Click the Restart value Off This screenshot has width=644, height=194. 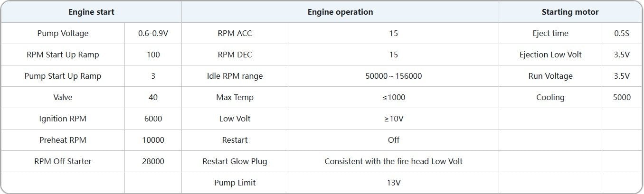click(393, 140)
